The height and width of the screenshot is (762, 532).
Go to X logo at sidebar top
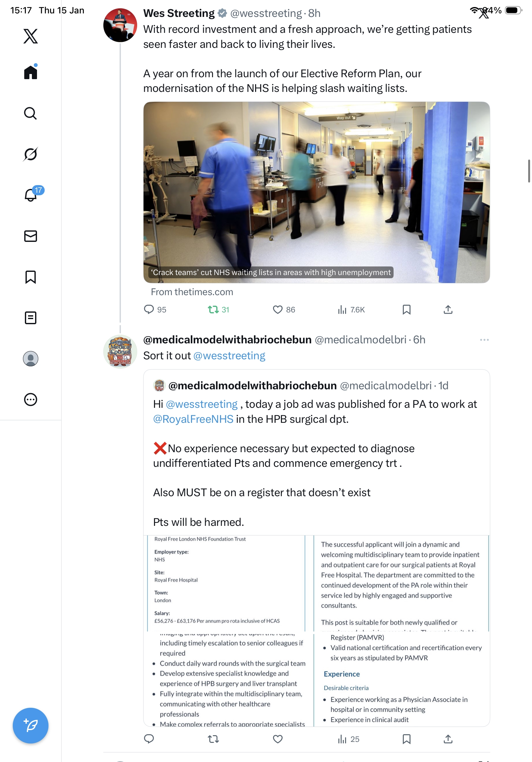(x=31, y=36)
